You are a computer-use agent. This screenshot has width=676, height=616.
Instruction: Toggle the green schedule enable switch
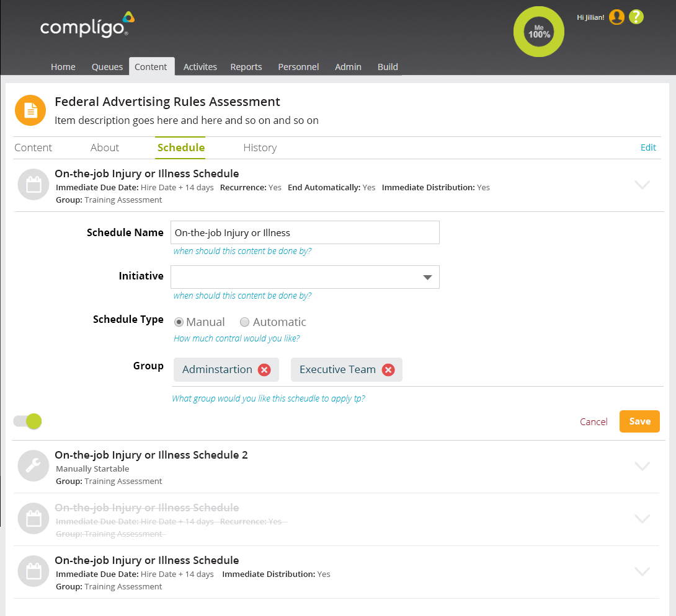(28, 421)
